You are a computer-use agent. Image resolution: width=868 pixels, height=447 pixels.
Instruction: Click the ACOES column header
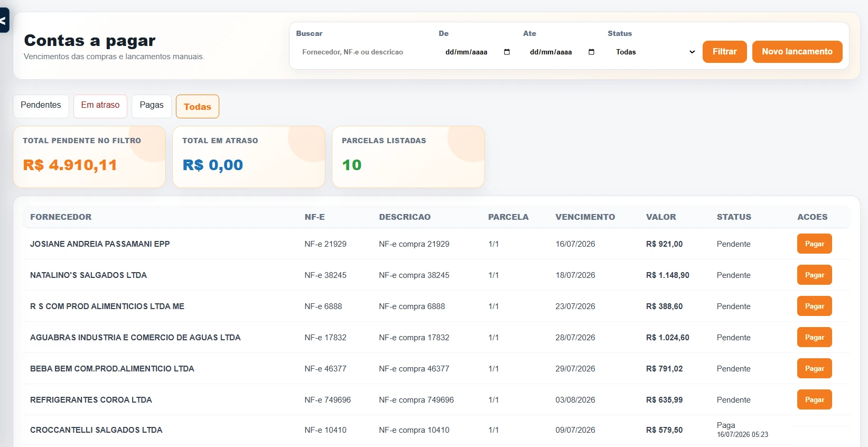[813, 217]
